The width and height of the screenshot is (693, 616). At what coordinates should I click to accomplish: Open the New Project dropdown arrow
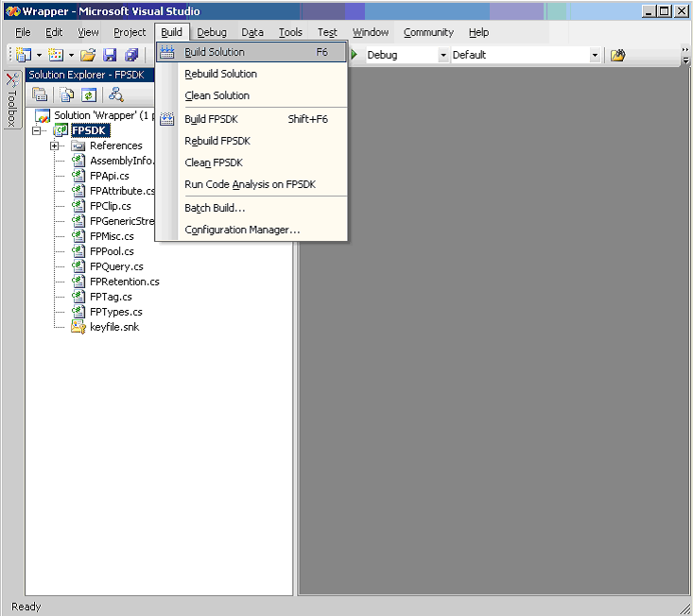point(39,55)
